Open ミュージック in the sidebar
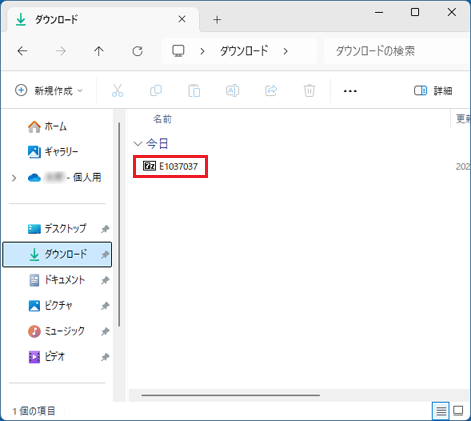 click(x=56, y=331)
